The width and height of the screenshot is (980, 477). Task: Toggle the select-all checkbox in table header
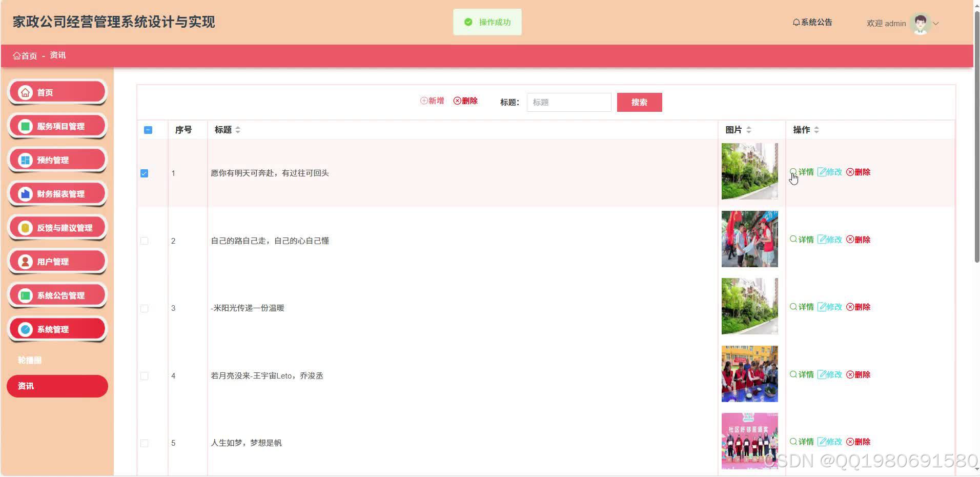pyautogui.click(x=148, y=130)
